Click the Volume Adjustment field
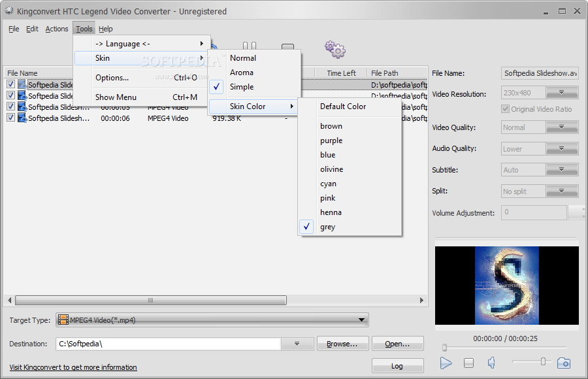Image resolution: width=588 pixels, height=379 pixels. [534, 212]
